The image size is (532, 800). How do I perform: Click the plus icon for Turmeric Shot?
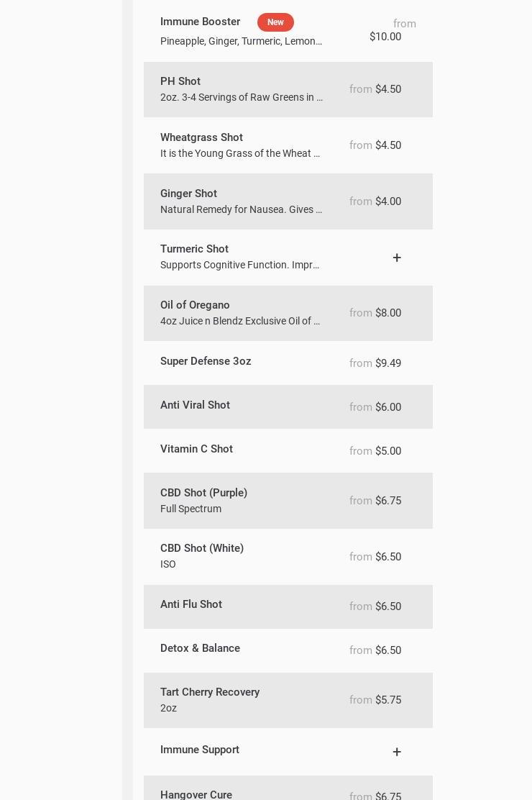(397, 258)
